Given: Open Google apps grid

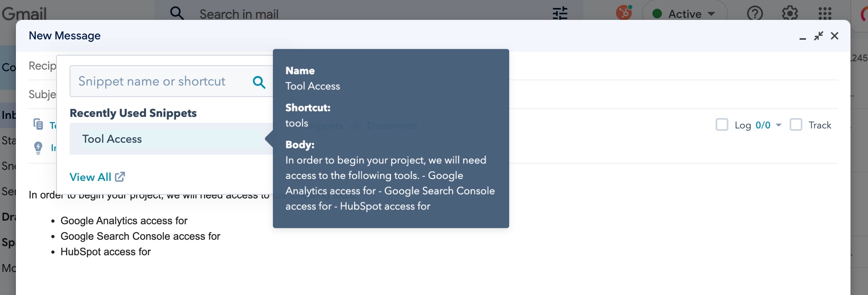Looking at the screenshot, I should pyautogui.click(x=825, y=14).
